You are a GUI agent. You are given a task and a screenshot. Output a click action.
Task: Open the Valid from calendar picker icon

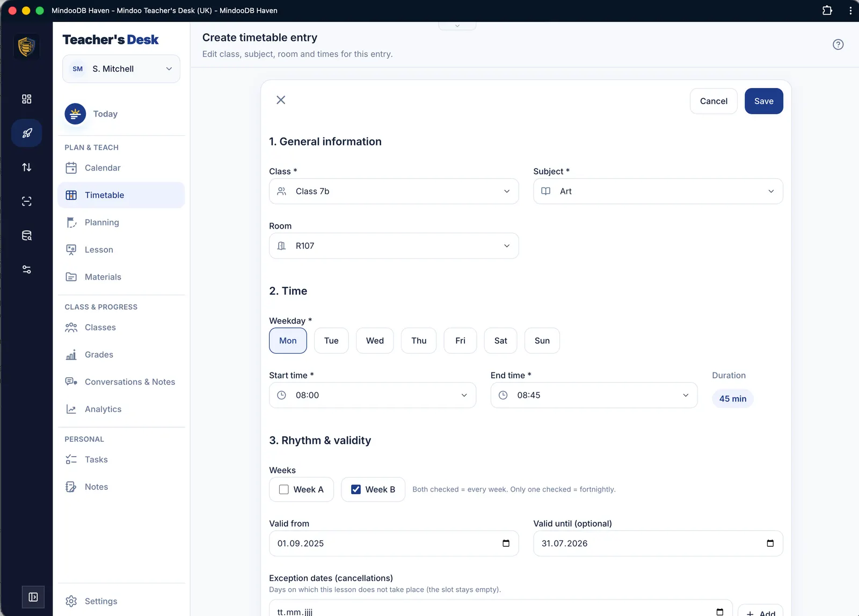pos(506,543)
